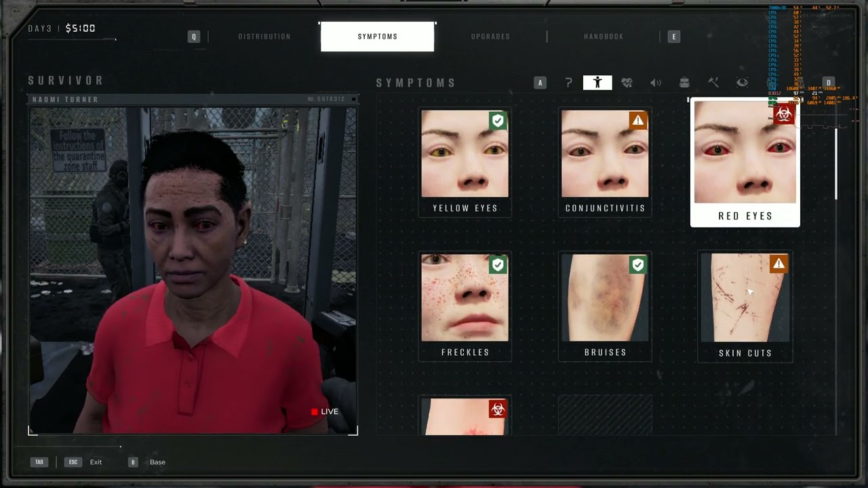
Task: Open the hammer tools category
Action: pyautogui.click(x=713, y=83)
